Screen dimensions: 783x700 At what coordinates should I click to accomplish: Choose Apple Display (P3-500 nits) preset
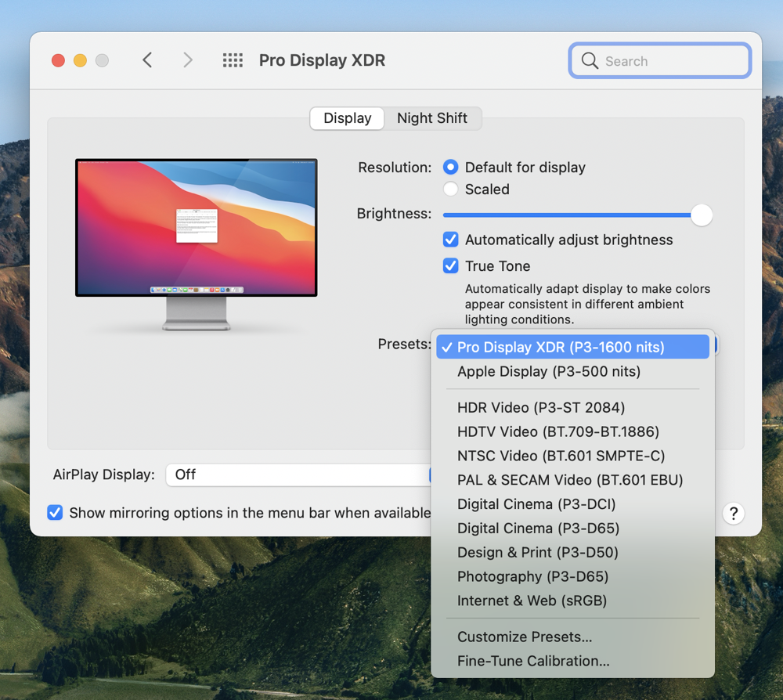[x=549, y=371]
